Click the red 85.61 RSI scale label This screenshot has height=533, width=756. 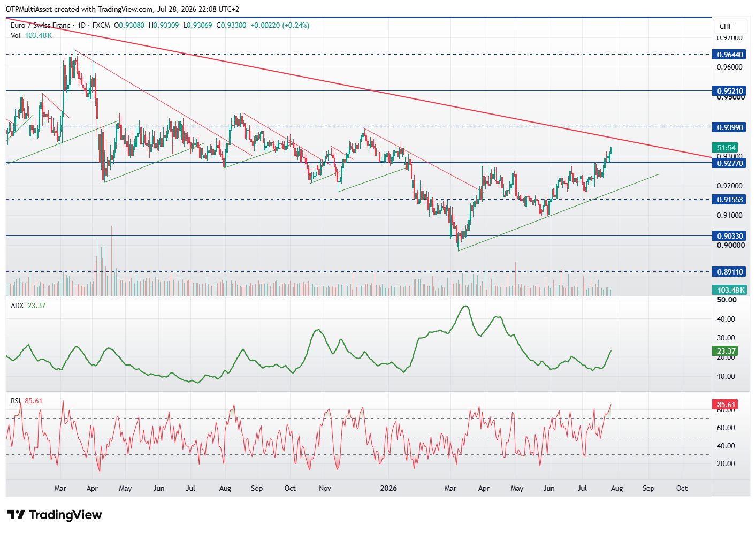726,405
